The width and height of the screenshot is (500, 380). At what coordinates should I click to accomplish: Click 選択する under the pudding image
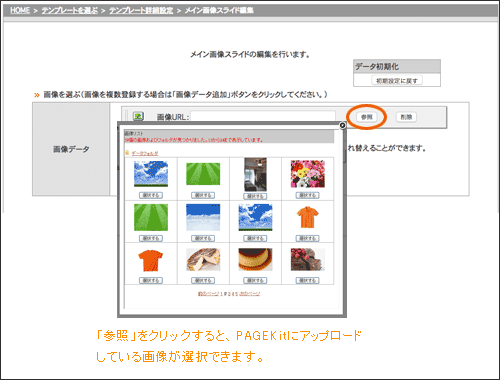[x=255, y=280]
